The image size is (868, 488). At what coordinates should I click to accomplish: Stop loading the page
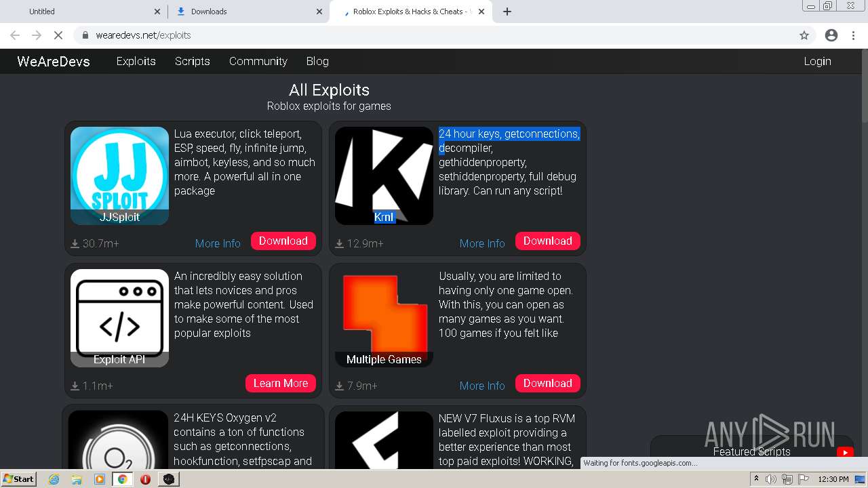coord(58,35)
